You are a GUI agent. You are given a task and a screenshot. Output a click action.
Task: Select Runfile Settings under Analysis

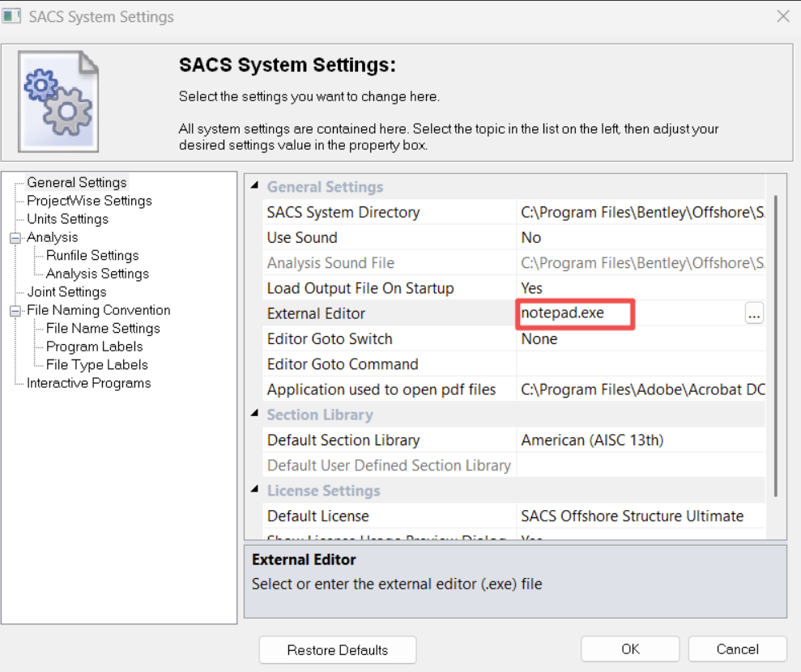pyautogui.click(x=92, y=256)
